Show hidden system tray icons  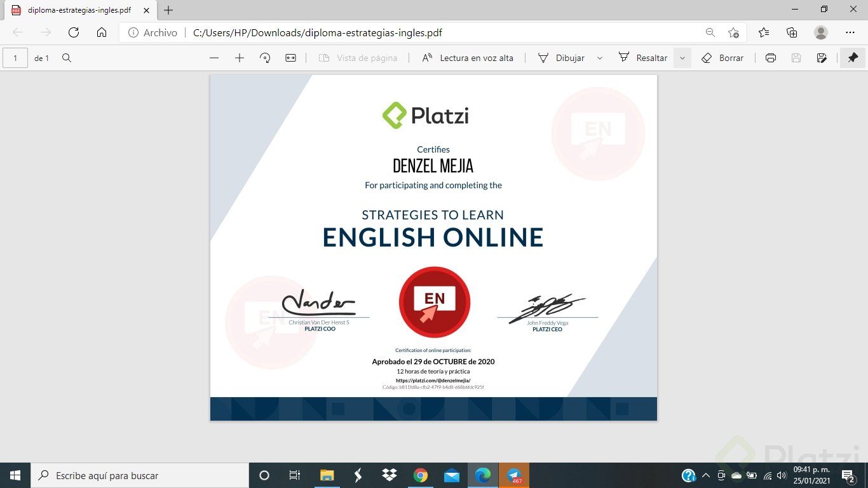tap(705, 475)
